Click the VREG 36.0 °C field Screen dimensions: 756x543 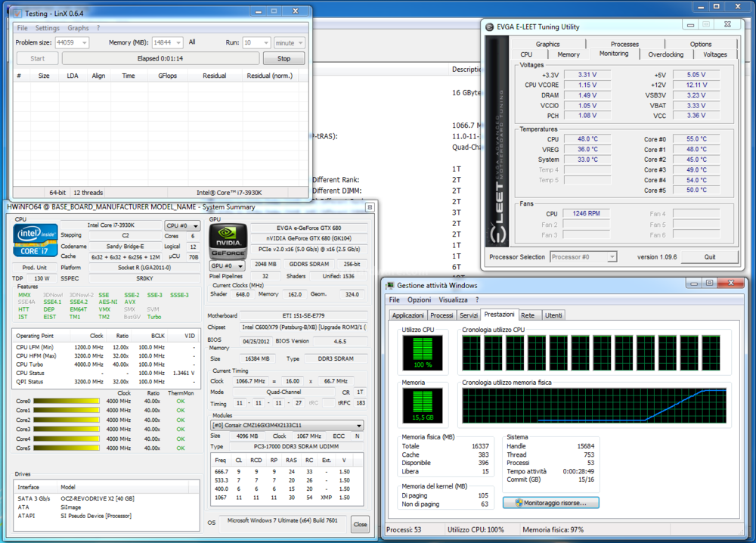click(x=587, y=150)
